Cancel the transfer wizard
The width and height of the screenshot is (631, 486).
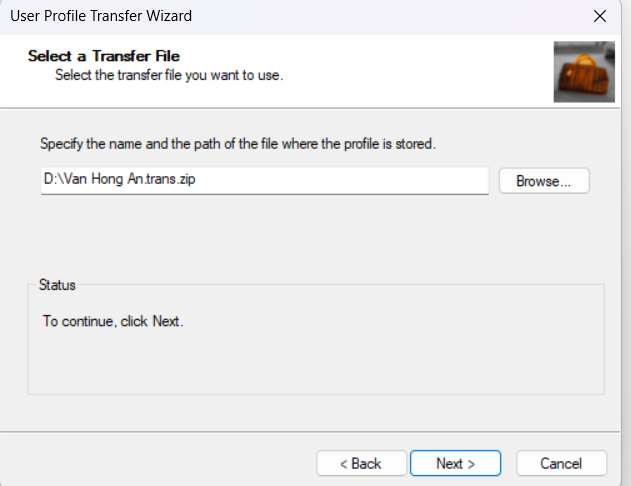pyautogui.click(x=561, y=463)
